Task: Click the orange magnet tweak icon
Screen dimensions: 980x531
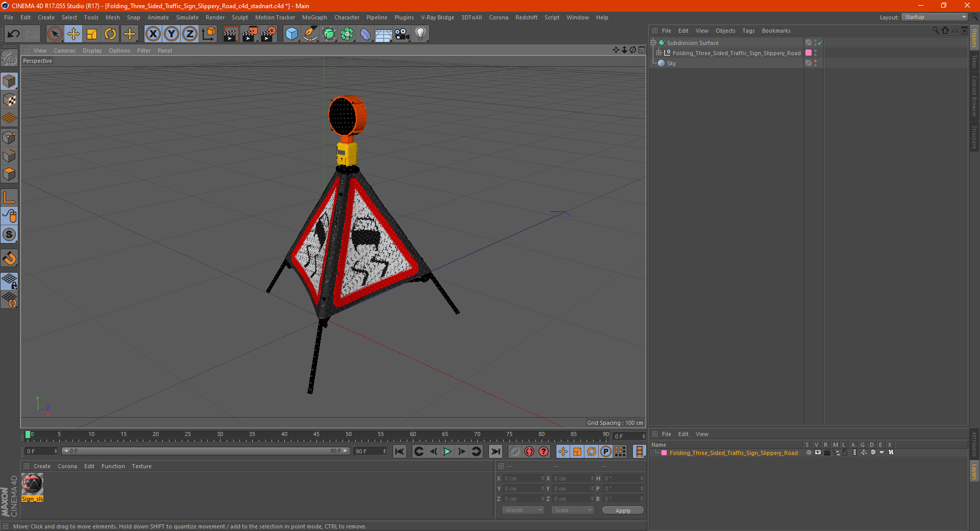Action: (9, 258)
